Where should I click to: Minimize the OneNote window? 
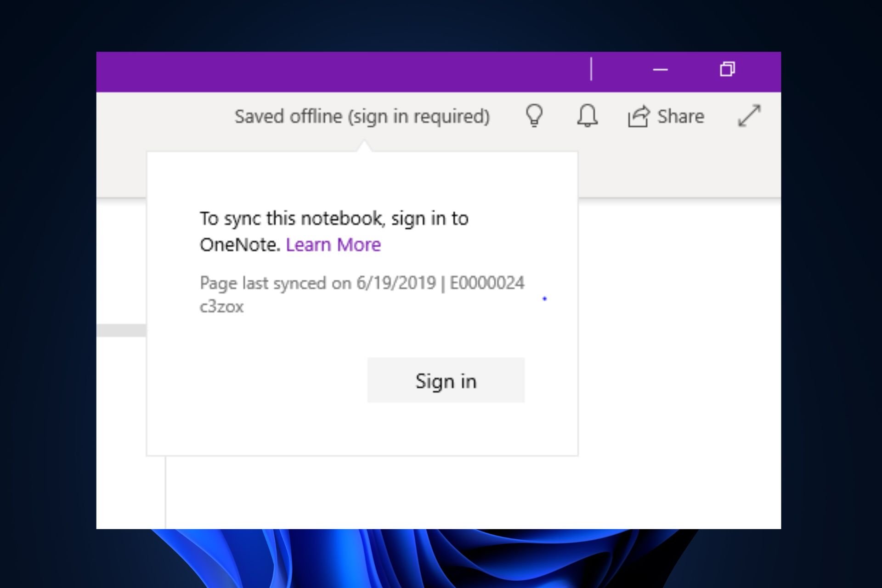660,70
